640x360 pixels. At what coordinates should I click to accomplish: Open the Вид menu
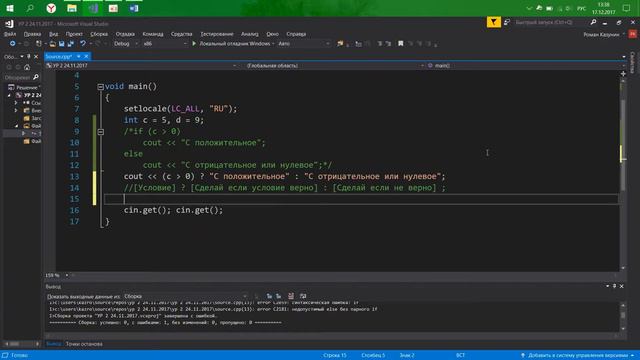(53, 34)
